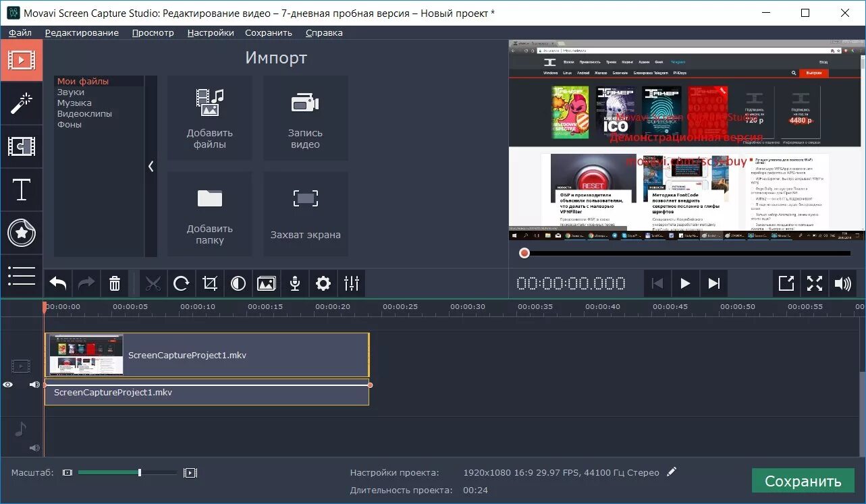This screenshot has height=504, width=866.
Task: Toggle video track visibility eye icon
Action: tap(7, 385)
